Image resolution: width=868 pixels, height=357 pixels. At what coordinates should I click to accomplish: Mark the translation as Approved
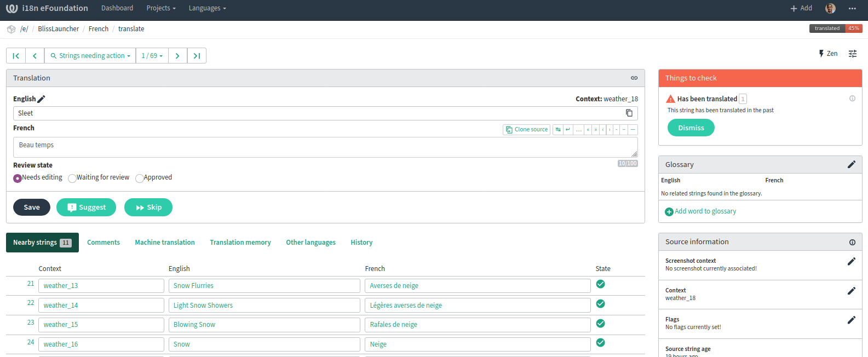(140, 178)
